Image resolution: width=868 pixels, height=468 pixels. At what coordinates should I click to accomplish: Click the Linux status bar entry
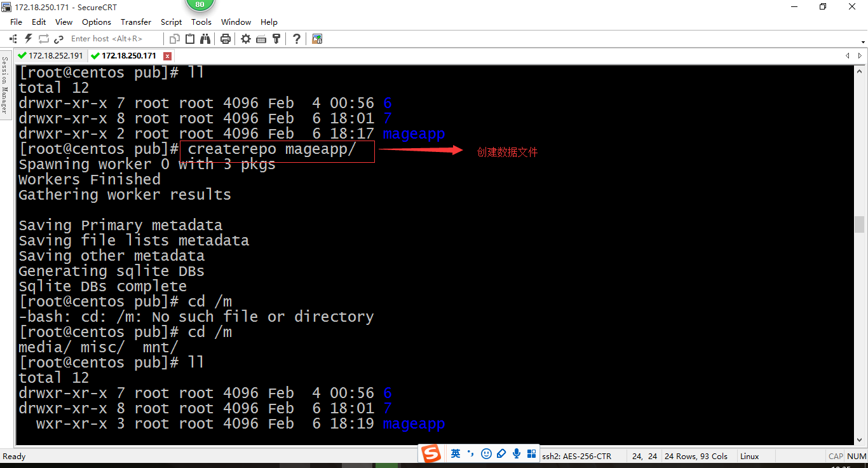tap(750, 457)
